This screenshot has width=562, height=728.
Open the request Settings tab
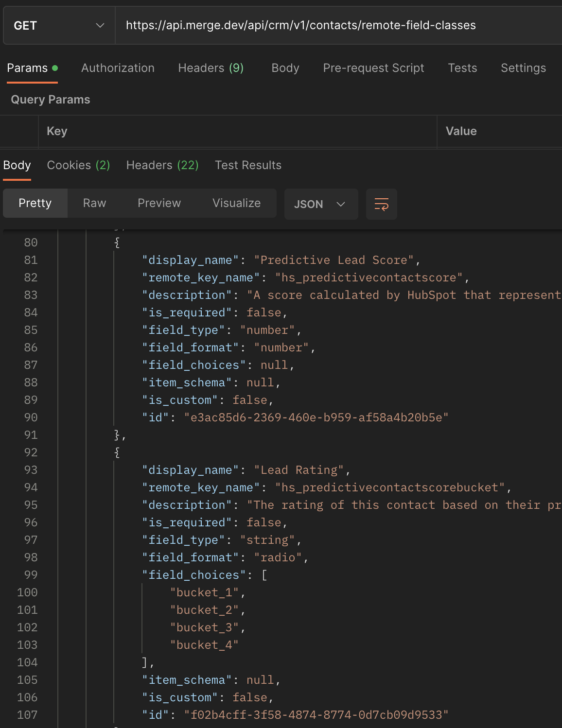(x=523, y=68)
